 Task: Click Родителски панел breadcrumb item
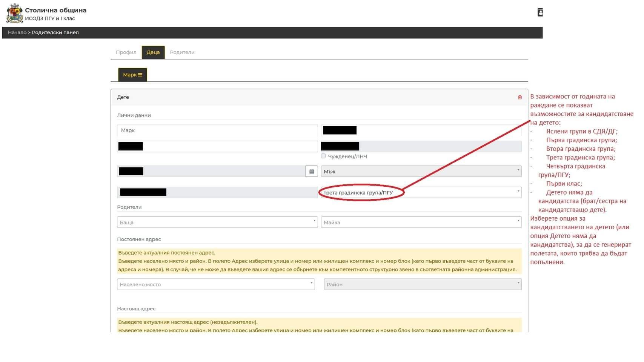click(55, 33)
